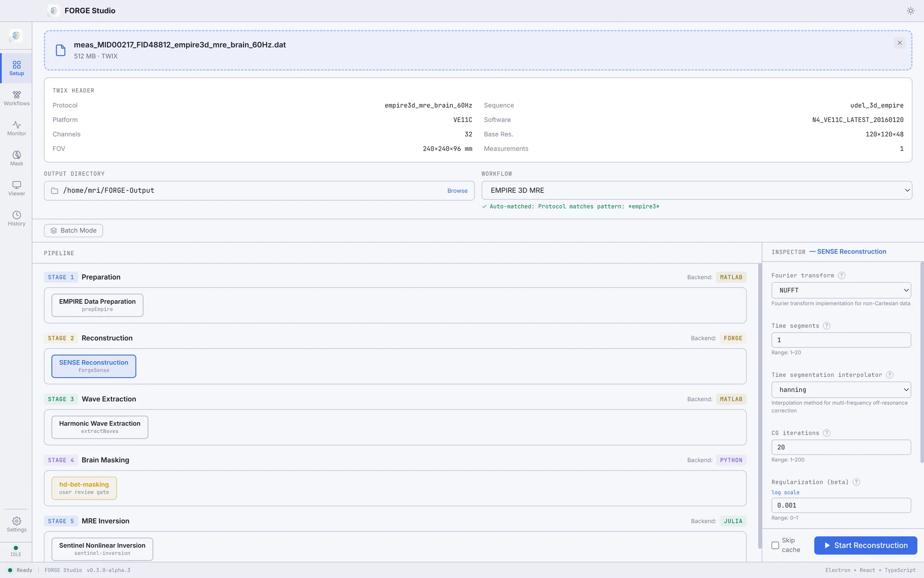Open the Workflows sidebar section
Viewport: 924px width, 578px height.
[17, 98]
